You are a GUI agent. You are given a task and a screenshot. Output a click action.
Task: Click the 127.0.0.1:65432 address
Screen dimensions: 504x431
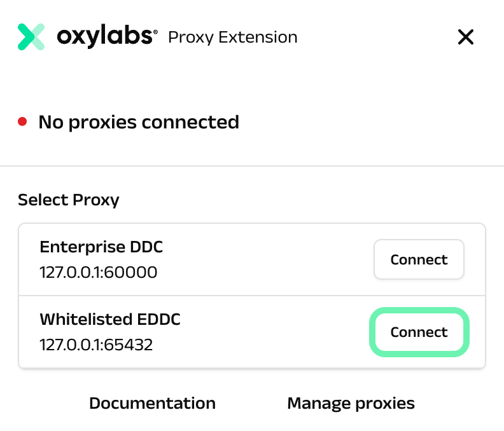[x=96, y=345]
